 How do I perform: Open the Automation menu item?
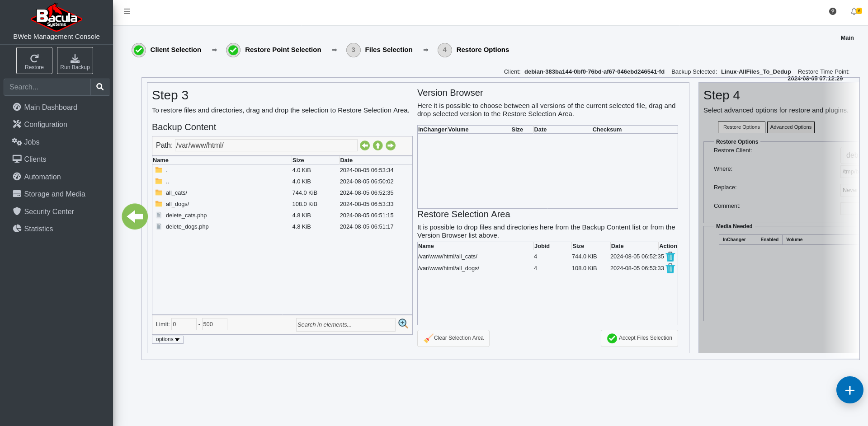pyautogui.click(x=42, y=177)
